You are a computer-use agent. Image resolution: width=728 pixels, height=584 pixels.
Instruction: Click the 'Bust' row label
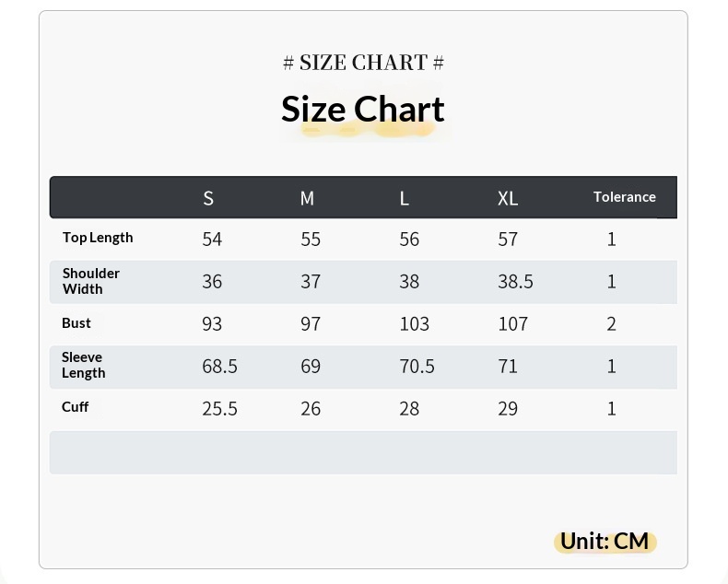(x=76, y=323)
